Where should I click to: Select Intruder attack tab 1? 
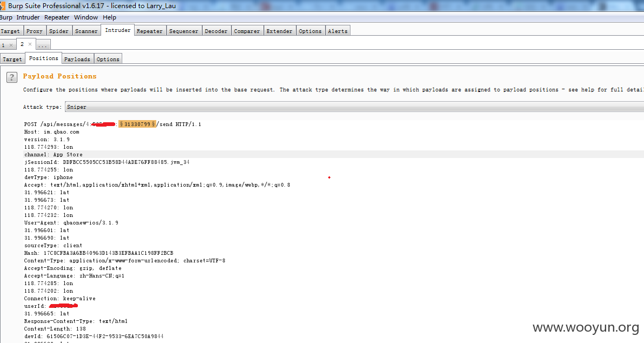coord(3,45)
